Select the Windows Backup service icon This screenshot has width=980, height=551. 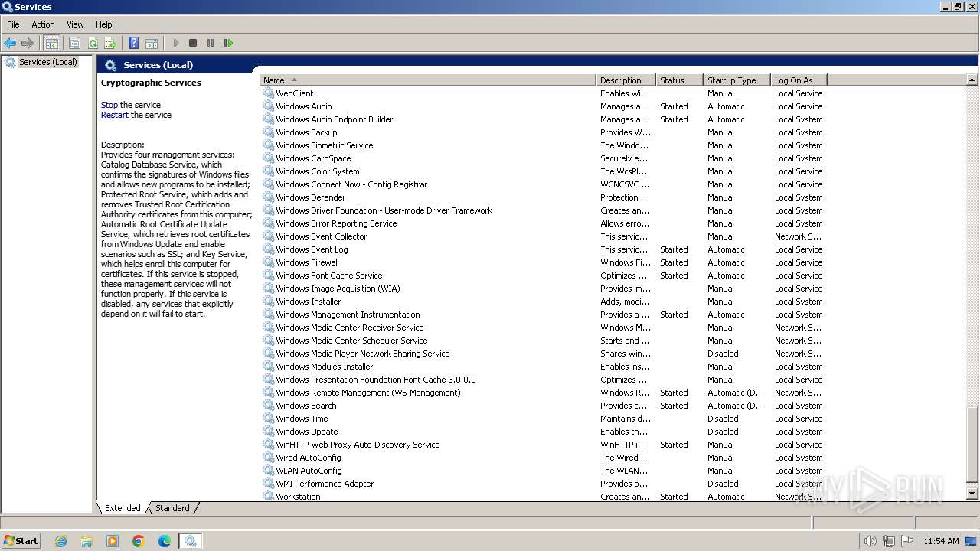click(269, 132)
